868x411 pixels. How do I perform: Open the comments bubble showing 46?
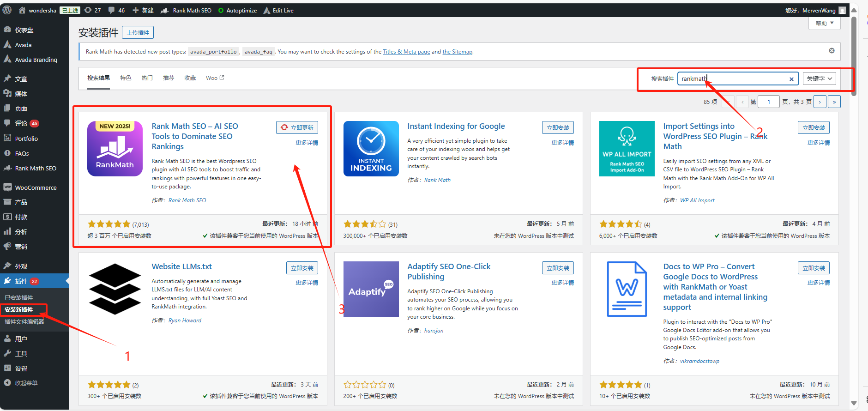[116, 10]
